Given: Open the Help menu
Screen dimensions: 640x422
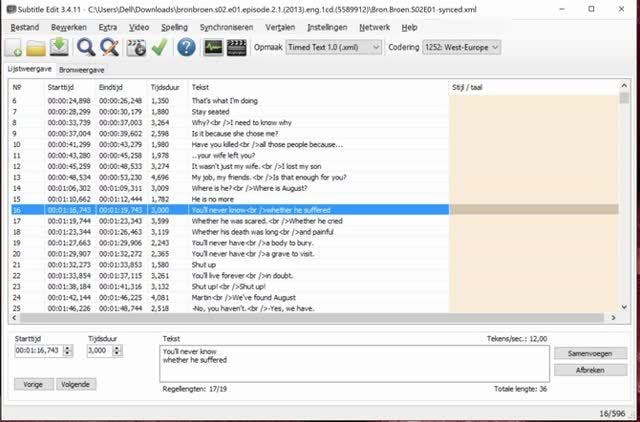Looking at the screenshot, I should [409, 27].
